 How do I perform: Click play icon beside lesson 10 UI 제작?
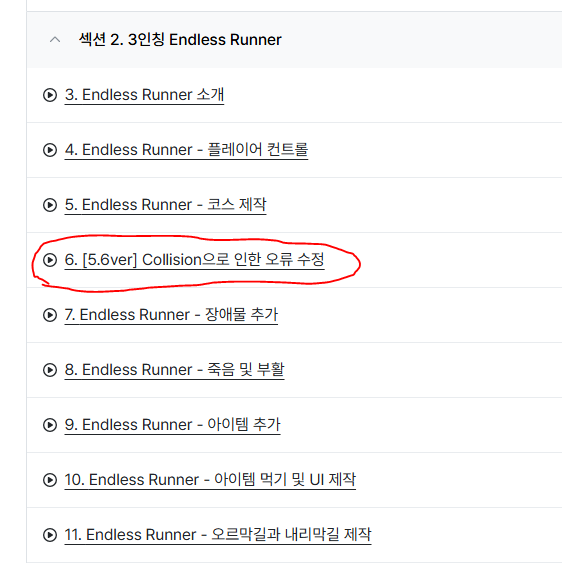(x=50, y=480)
